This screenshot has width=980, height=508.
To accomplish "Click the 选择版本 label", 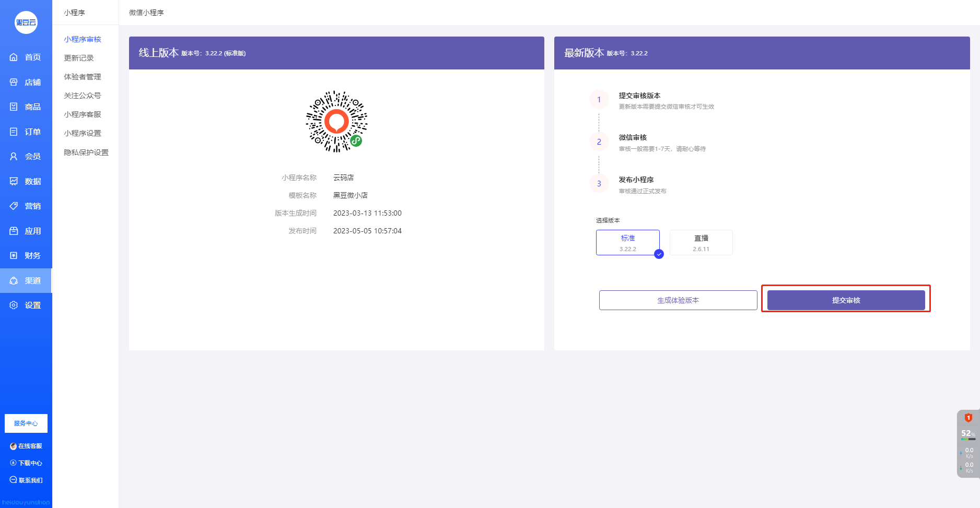I will pos(608,221).
